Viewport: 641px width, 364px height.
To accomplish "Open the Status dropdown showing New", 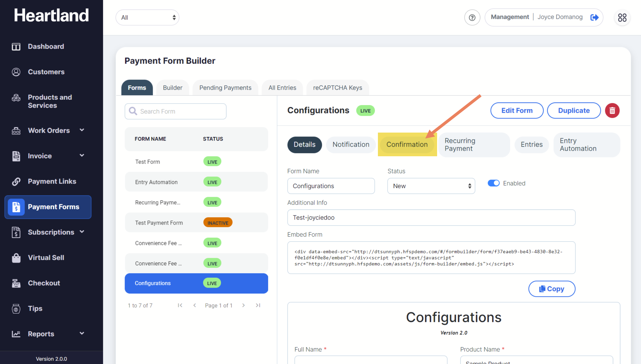I will (431, 186).
